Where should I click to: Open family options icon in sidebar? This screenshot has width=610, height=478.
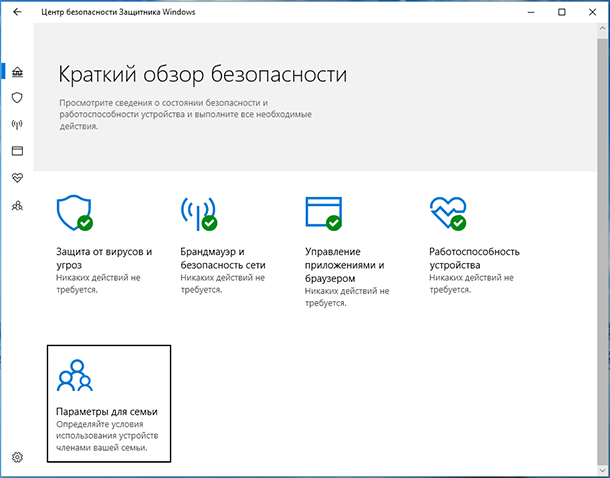pos(17,205)
